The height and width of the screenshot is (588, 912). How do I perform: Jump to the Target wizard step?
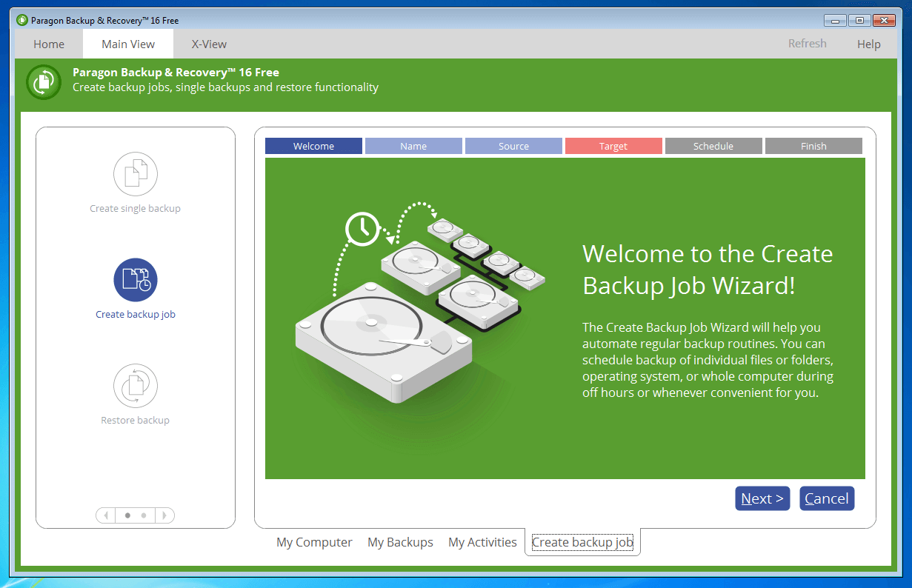point(613,146)
